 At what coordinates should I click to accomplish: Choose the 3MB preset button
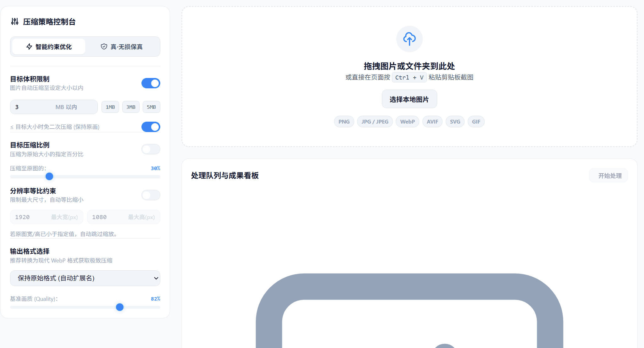pyautogui.click(x=131, y=107)
